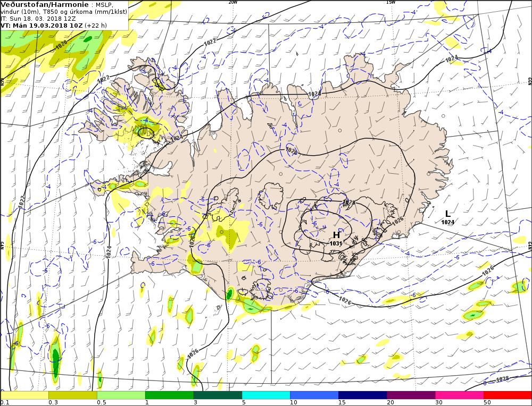The width and height of the screenshot is (532, 406).
Task: Click the '0.1' legend scale label
Action: pyautogui.click(x=4, y=403)
